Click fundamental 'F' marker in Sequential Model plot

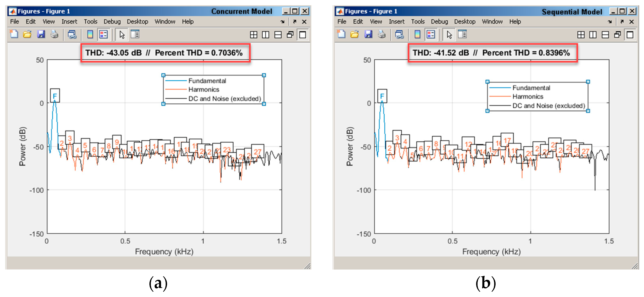(x=382, y=96)
